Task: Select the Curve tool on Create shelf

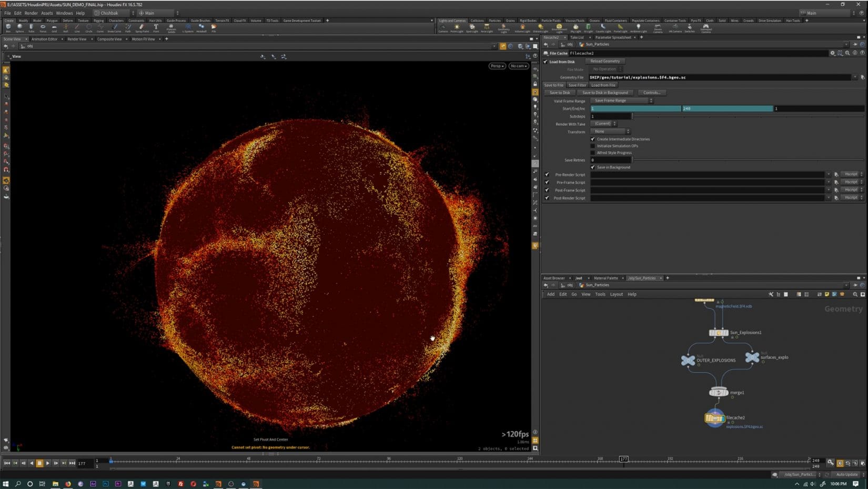Action: tap(100, 27)
